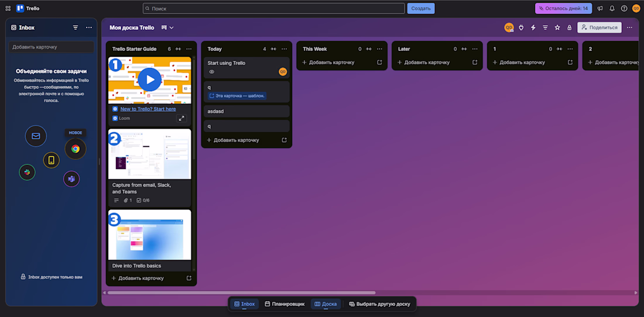Viewport: 644px width, 317px height.
Task: Open actions menu of list 1
Action: [x=570, y=49]
